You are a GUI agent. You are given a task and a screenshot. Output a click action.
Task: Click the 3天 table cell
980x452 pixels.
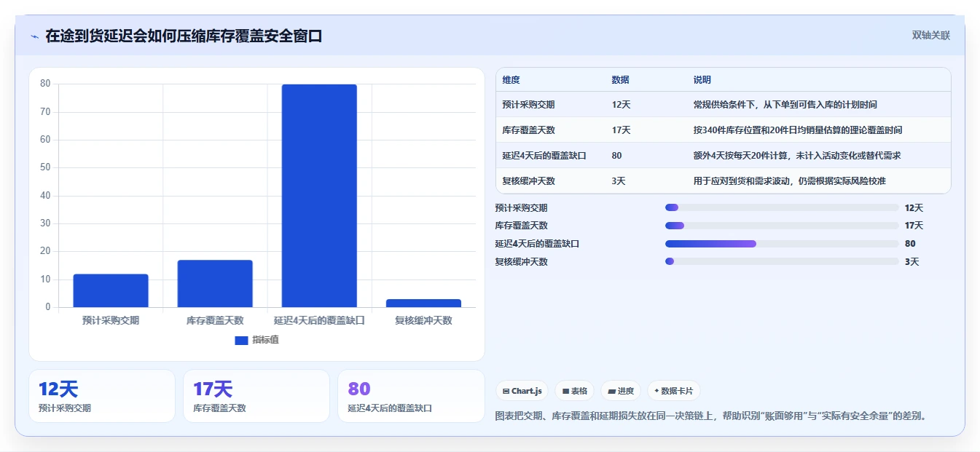click(x=619, y=181)
